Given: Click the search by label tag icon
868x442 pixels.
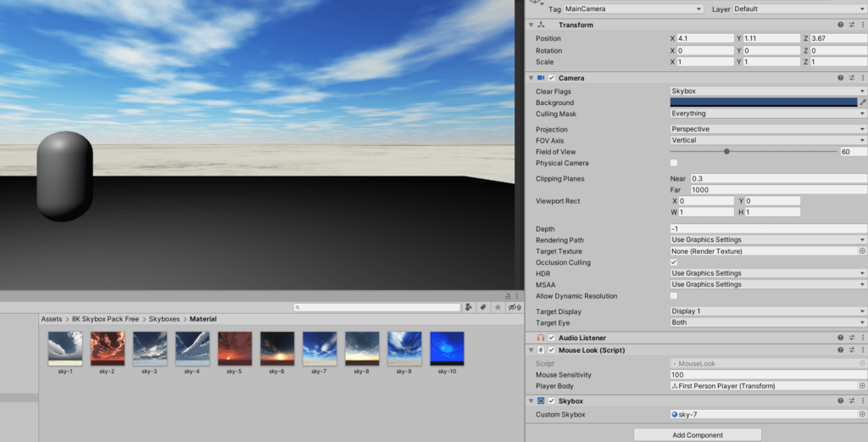Looking at the screenshot, I should tap(482, 307).
